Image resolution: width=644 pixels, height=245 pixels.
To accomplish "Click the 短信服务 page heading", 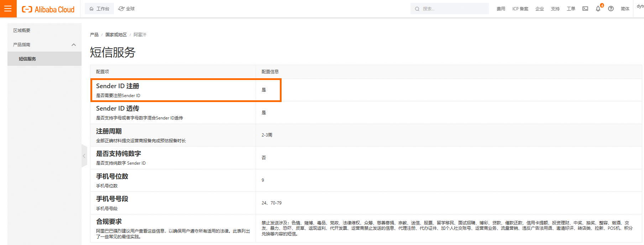I will coord(112,52).
